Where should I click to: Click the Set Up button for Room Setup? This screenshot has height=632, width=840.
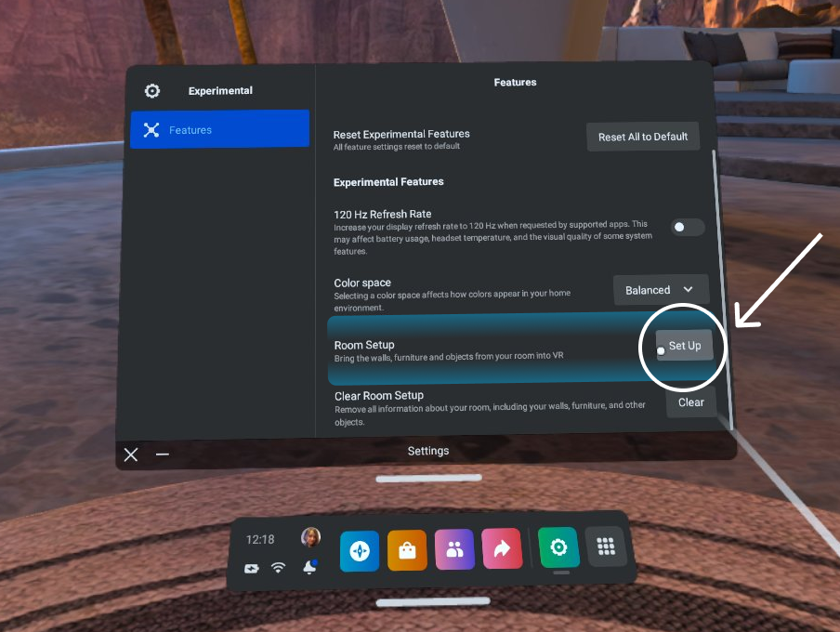click(x=684, y=346)
